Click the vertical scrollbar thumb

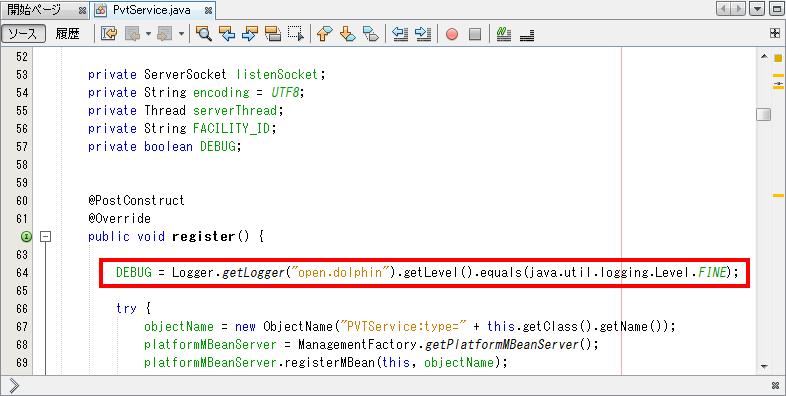(x=763, y=114)
